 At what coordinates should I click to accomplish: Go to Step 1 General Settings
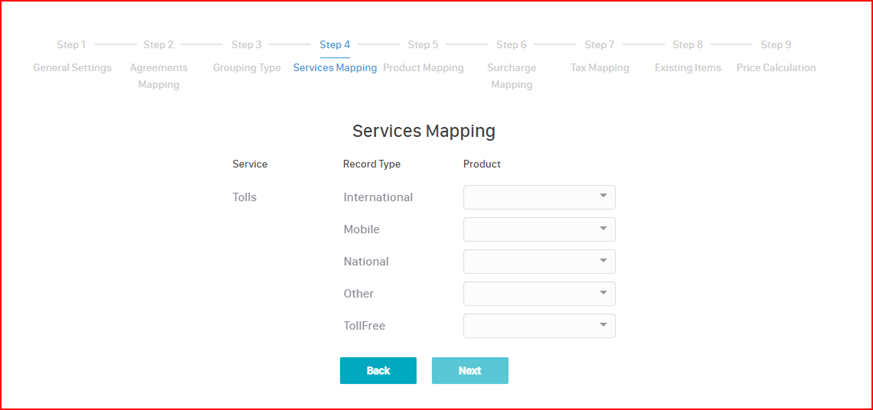[x=73, y=56]
